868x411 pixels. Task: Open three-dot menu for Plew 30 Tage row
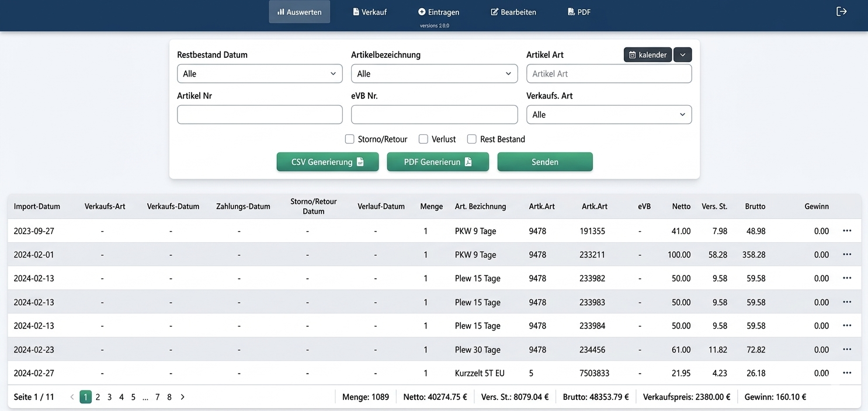pyautogui.click(x=847, y=350)
